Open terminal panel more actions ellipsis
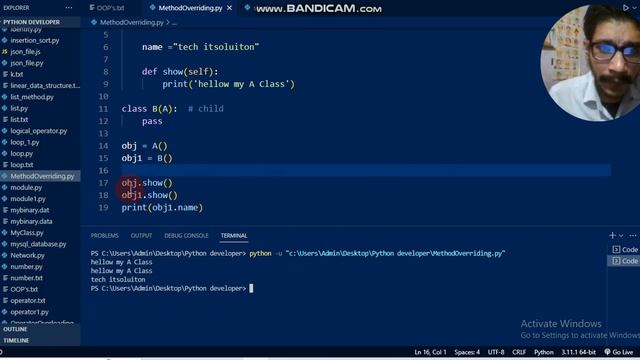This screenshot has width=640, height=360. click(x=633, y=236)
